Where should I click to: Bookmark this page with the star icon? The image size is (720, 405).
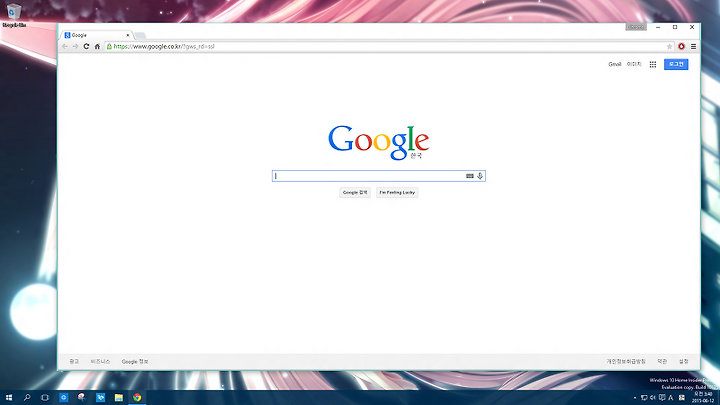coord(669,46)
